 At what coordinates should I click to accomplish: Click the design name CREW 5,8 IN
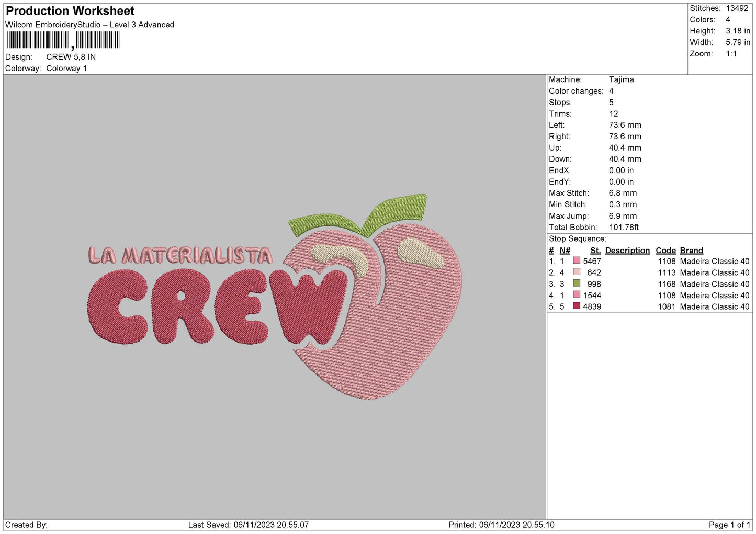[71, 57]
